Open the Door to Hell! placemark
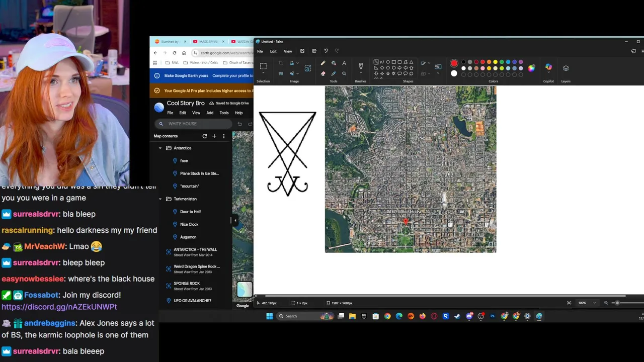 (x=190, y=212)
